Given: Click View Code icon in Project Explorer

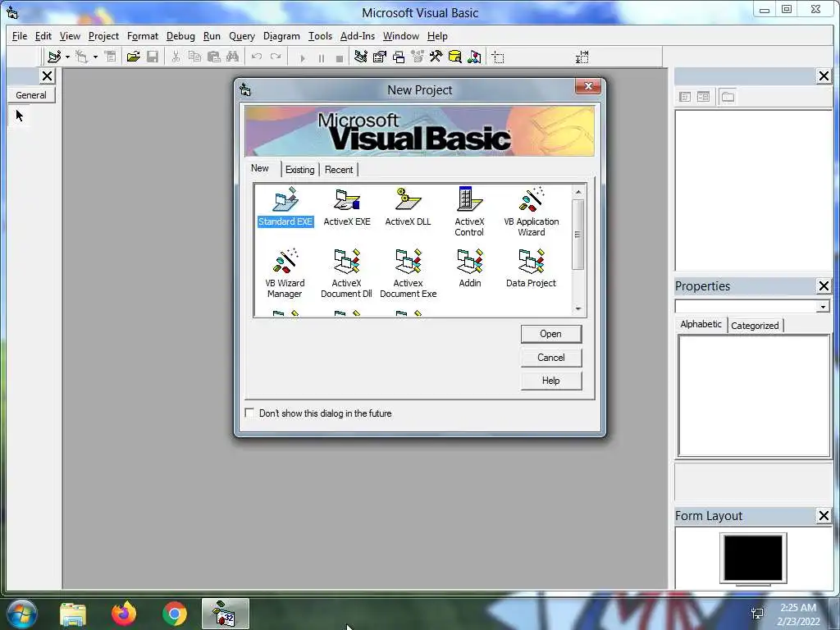Looking at the screenshot, I should click(x=685, y=97).
